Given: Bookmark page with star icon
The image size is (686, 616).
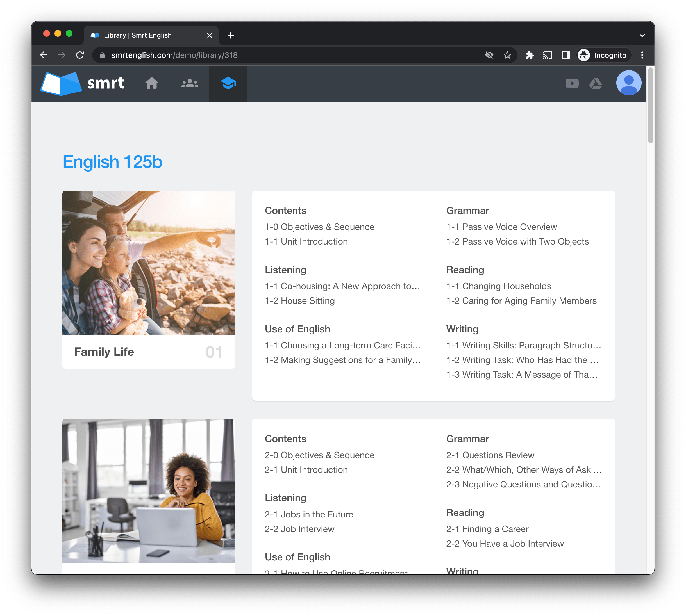Looking at the screenshot, I should (x=507, y=55).
